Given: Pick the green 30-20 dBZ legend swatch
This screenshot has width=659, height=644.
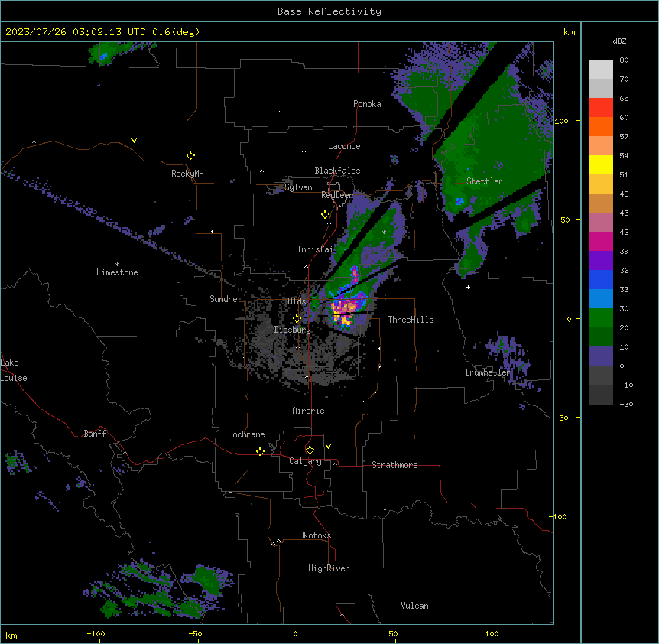Looking at the screenshot, I should pos(601,318).
